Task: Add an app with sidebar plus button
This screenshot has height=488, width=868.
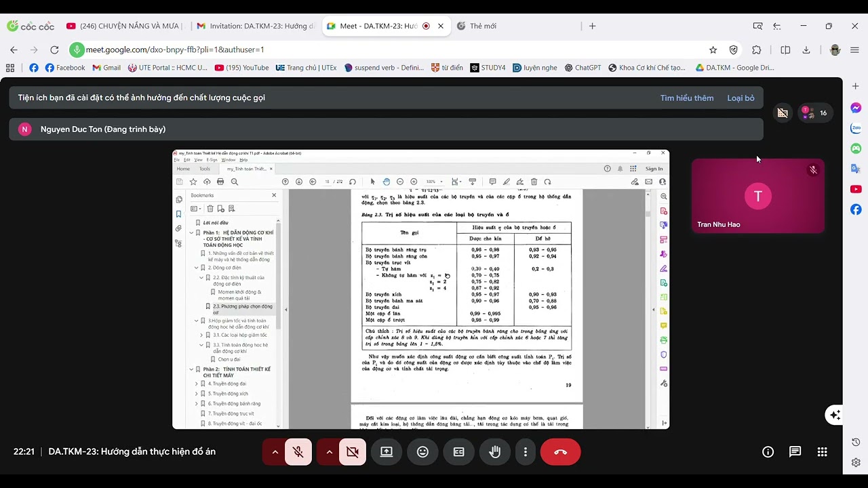Action: pos(856,87)
